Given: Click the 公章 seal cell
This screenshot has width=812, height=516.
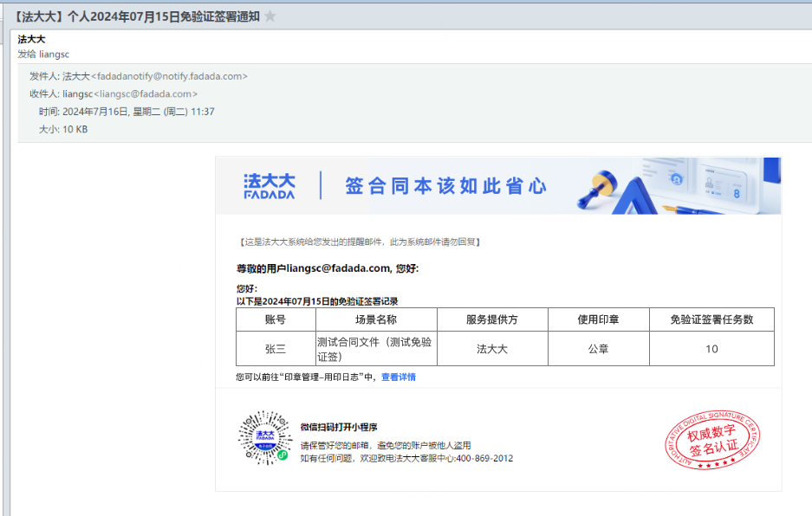Looking at the screenshot, I should pos(598,349).
